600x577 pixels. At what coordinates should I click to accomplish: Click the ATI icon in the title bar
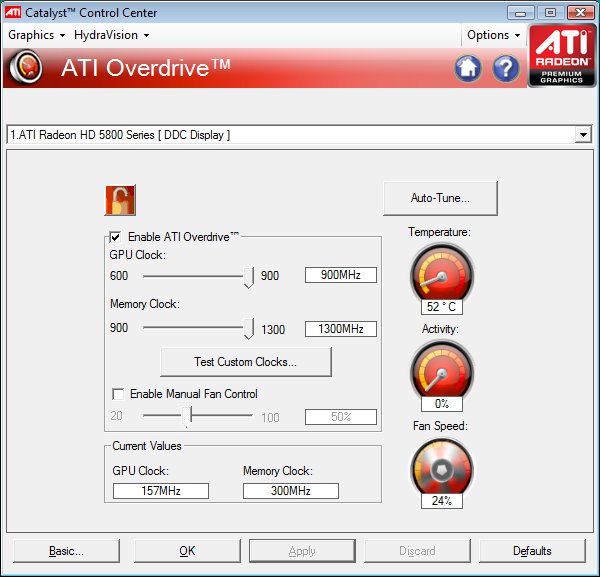[13, 12]
